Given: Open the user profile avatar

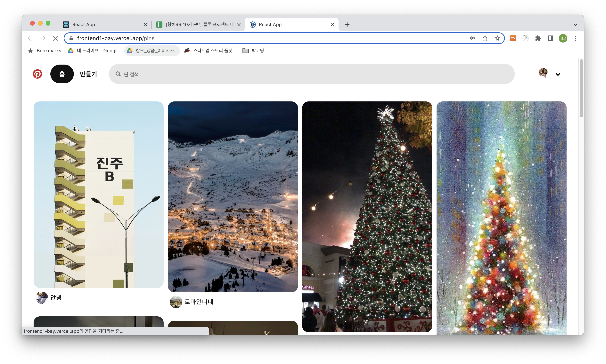Looking at the screenshot, I should tap(543, 73).
